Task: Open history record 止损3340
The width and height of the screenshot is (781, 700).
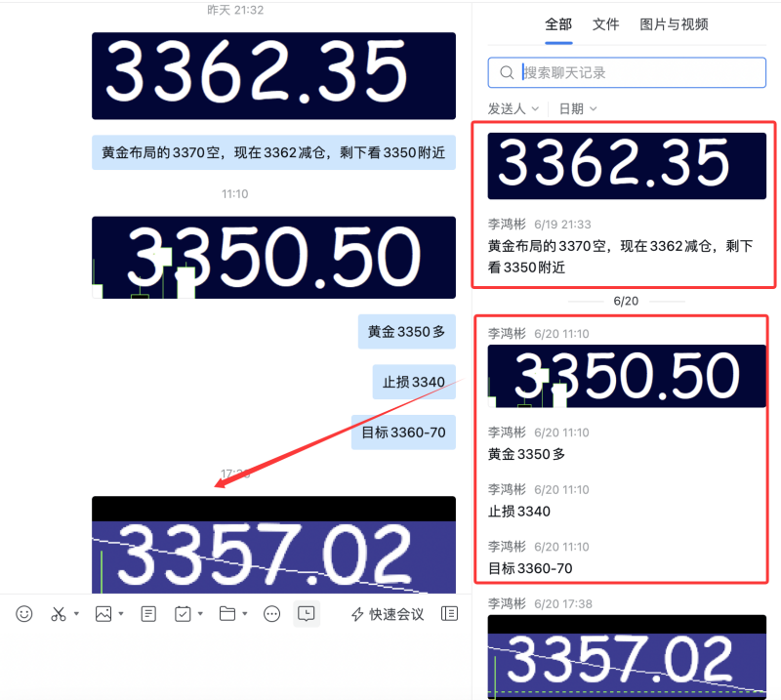Action: 519,512
